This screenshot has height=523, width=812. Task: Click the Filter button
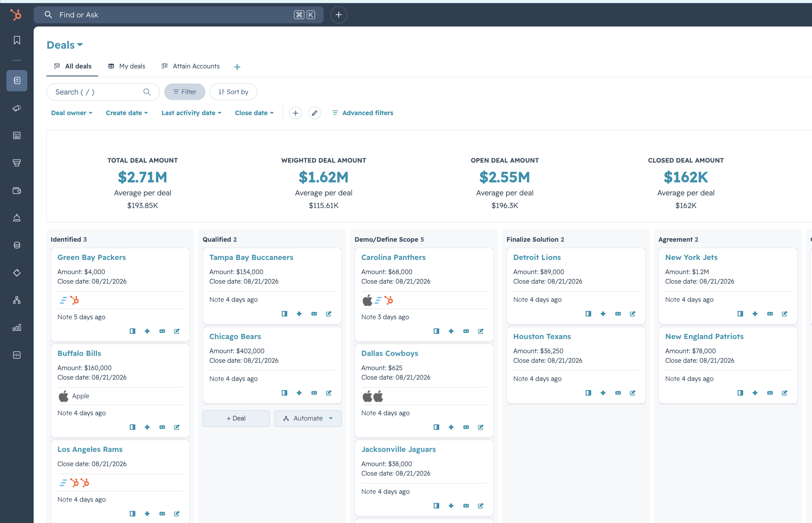click(185, 92)
